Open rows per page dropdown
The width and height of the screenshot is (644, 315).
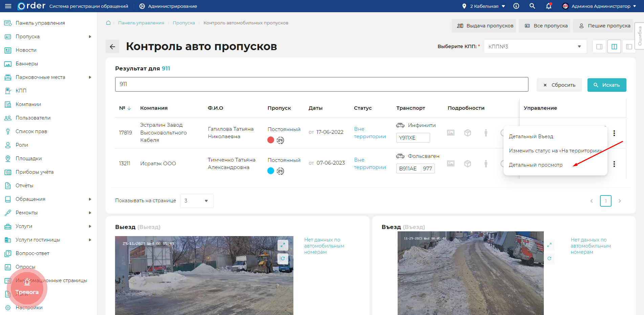click(197, 201)
